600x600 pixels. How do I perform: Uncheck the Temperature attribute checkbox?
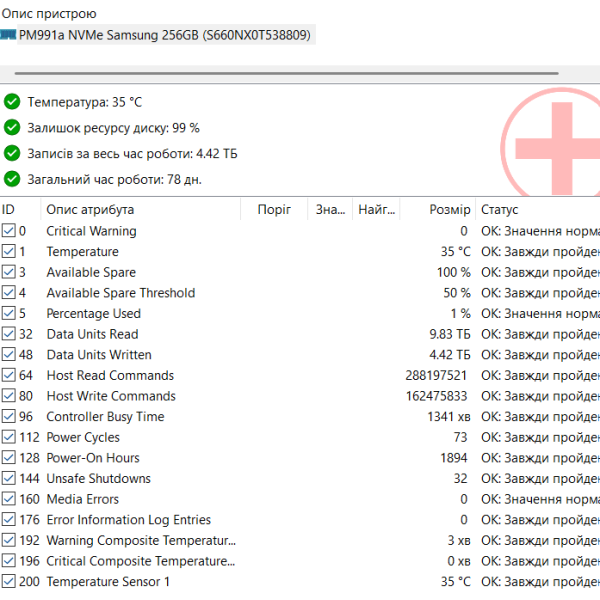tap(8, 251)
